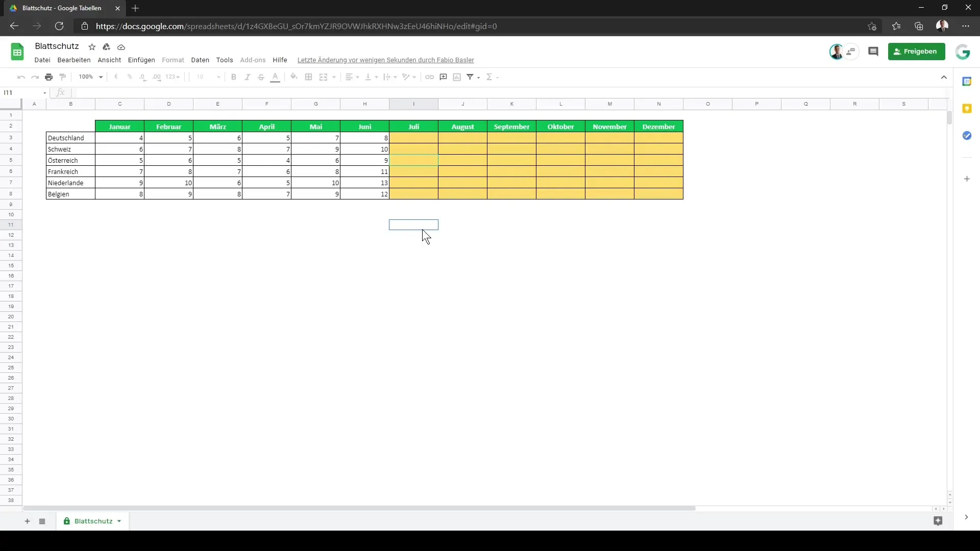Open the Tools menu
Viewport: 980px width, 551px height.
pyautogui.click(x=225, y=60)
